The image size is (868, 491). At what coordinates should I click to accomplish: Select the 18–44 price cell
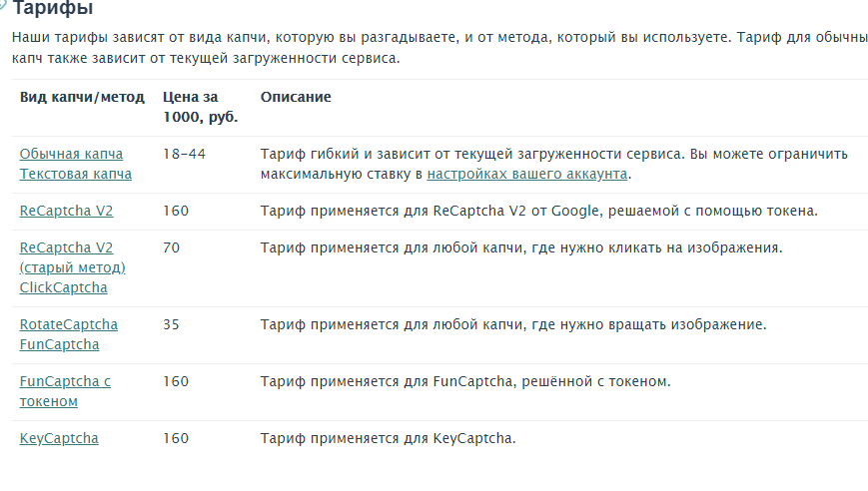tap(185, 154)
